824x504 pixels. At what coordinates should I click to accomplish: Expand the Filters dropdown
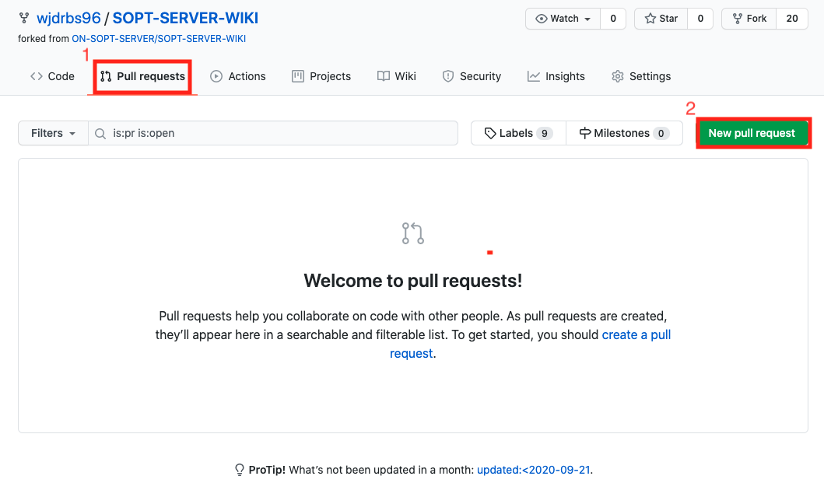[x=53, y=133]
